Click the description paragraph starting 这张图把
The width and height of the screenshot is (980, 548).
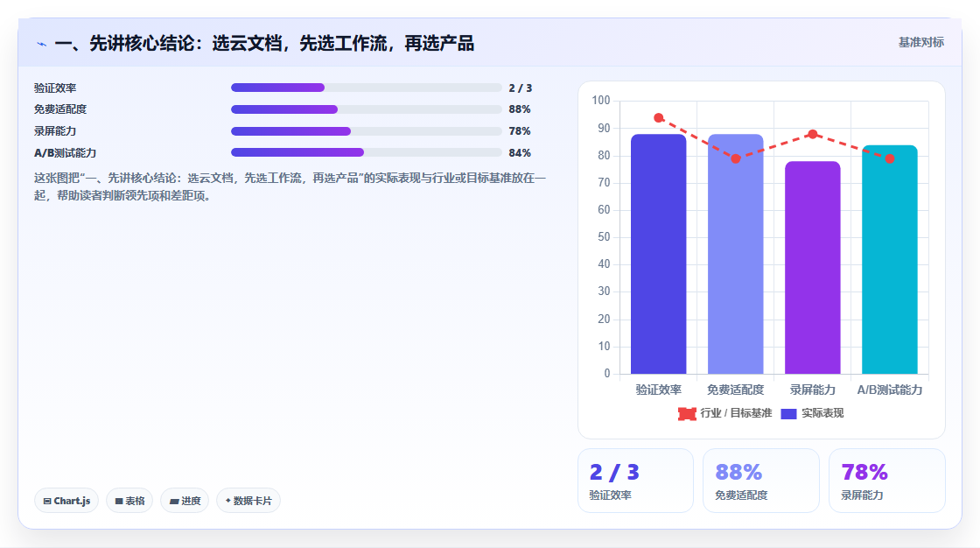coord(290,187)
